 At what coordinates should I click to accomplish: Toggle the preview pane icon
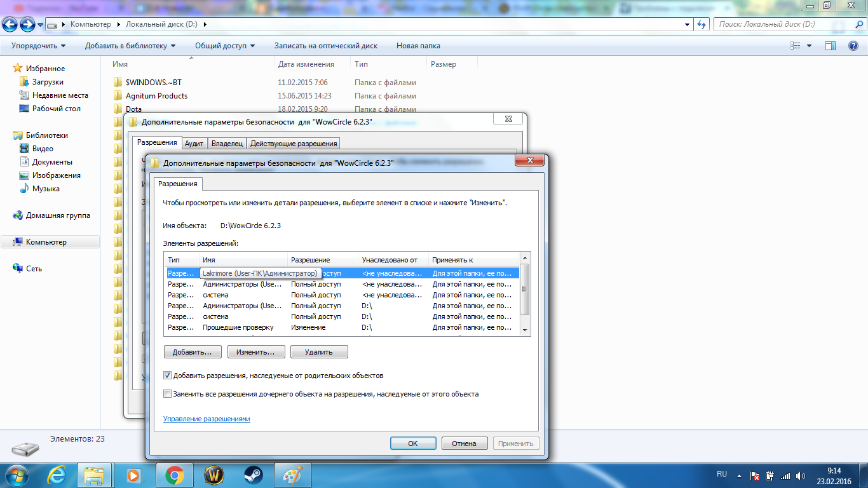point(830,46)
